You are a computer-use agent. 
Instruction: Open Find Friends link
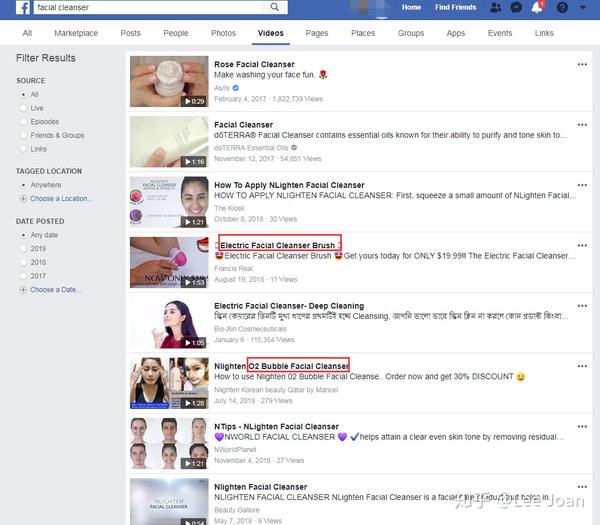coord(455,7)
